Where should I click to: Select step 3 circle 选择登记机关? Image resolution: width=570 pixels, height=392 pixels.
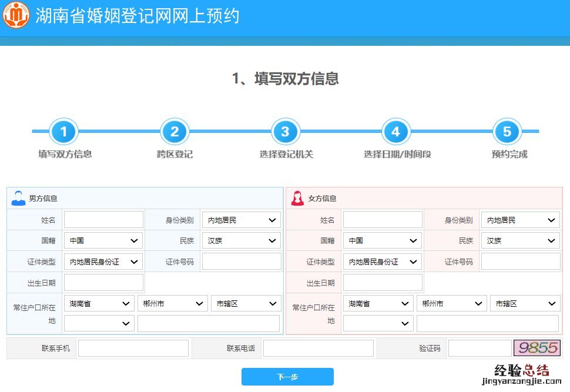pos(285,132)
